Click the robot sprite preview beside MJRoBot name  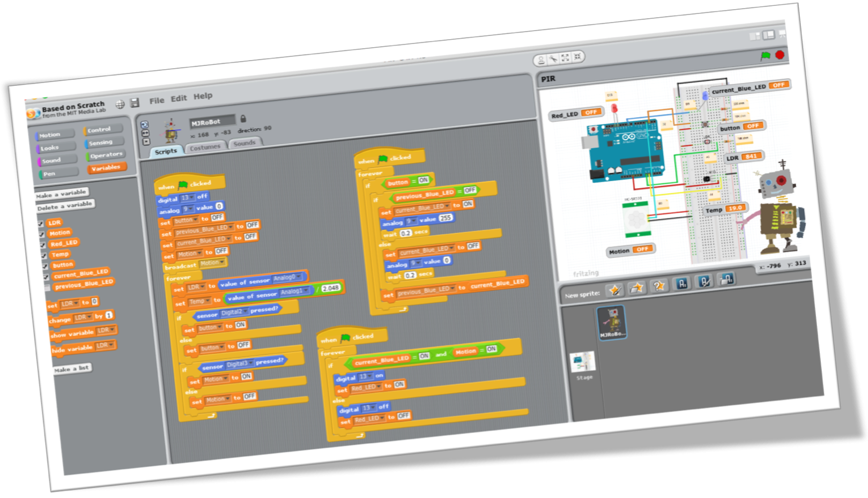(x=171, y=130)
